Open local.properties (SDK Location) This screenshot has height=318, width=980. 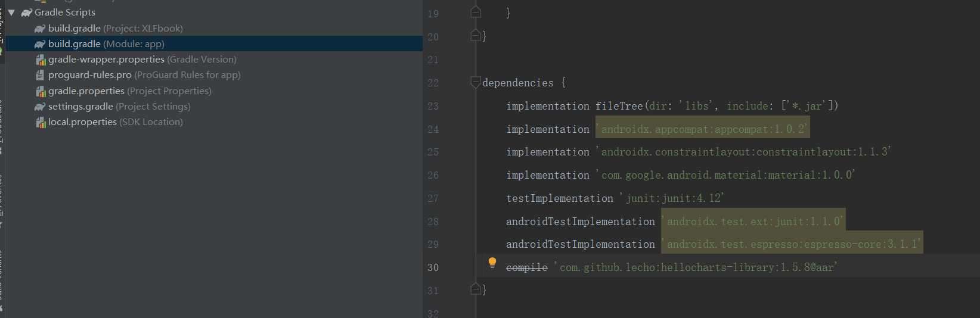click(x=116, y=121)
